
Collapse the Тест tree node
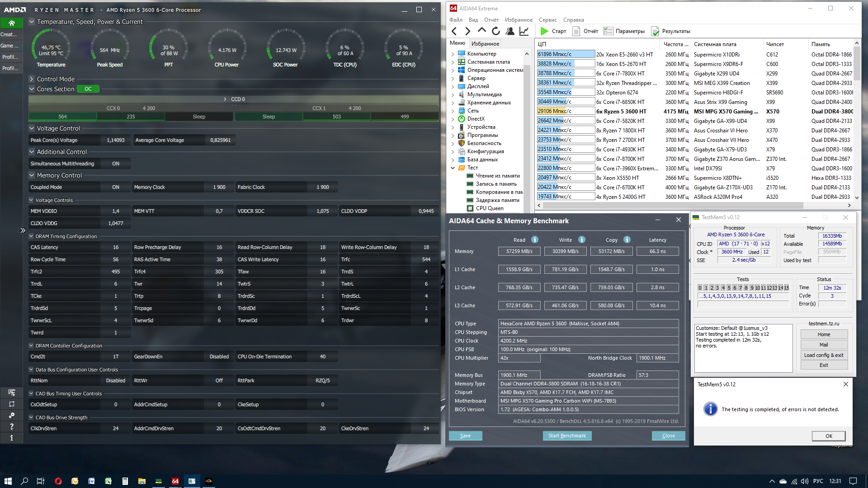point(453,168)
